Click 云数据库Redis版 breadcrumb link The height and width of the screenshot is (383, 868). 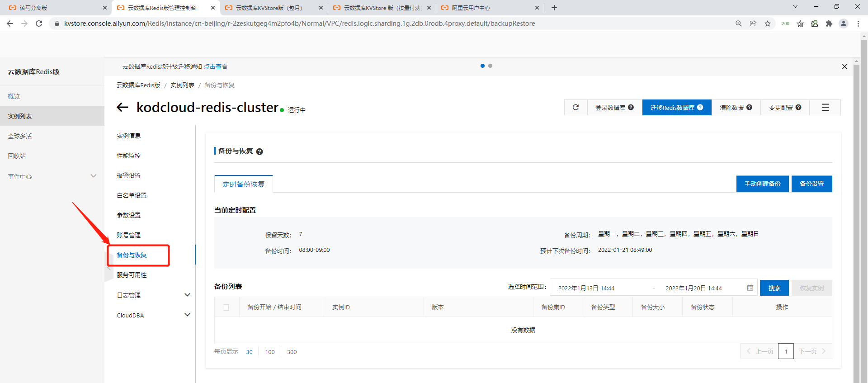tap(138, 85)
